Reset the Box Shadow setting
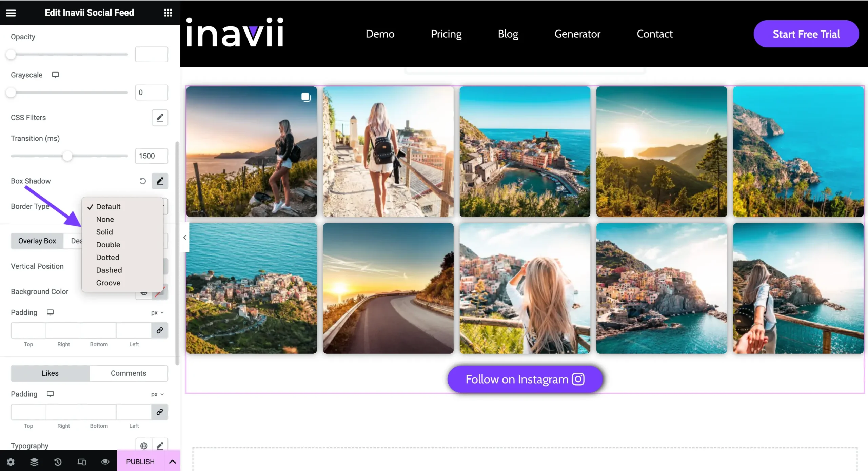Viewport: 868px width, 471px height. (x=143, y=181)
